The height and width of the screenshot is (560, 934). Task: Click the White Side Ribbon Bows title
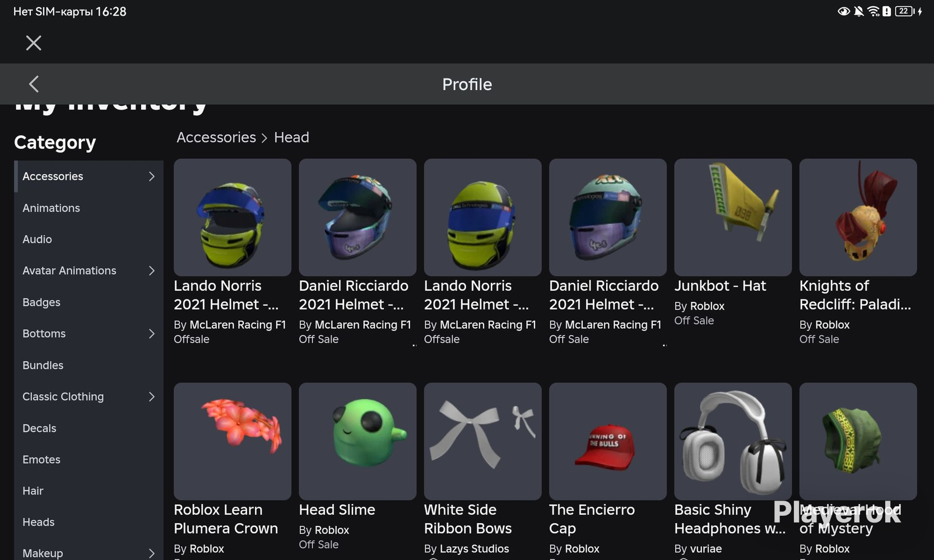click(x=468, y=519)
